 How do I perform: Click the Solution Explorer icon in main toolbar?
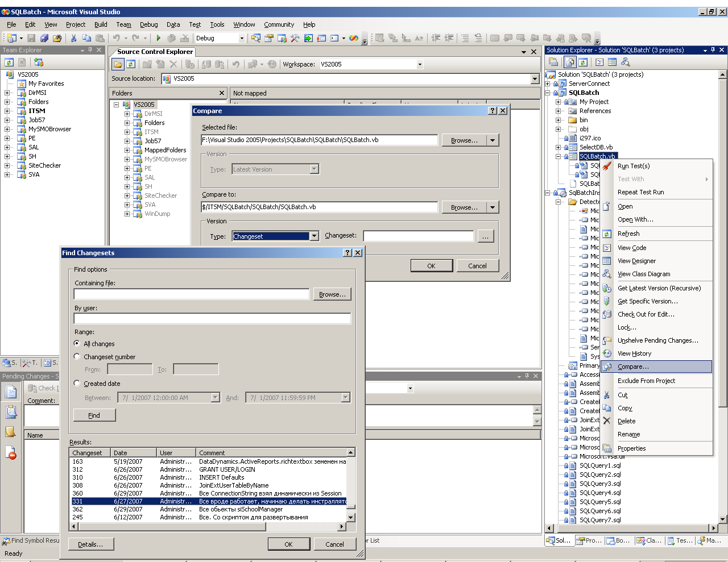coord(256,38)
